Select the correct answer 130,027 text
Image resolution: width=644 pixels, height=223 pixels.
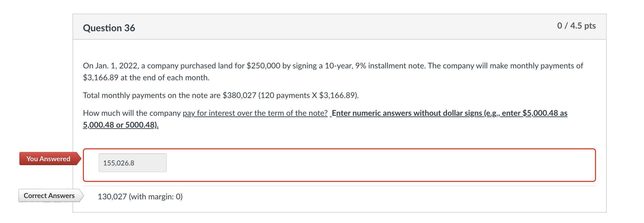point(112,196)
